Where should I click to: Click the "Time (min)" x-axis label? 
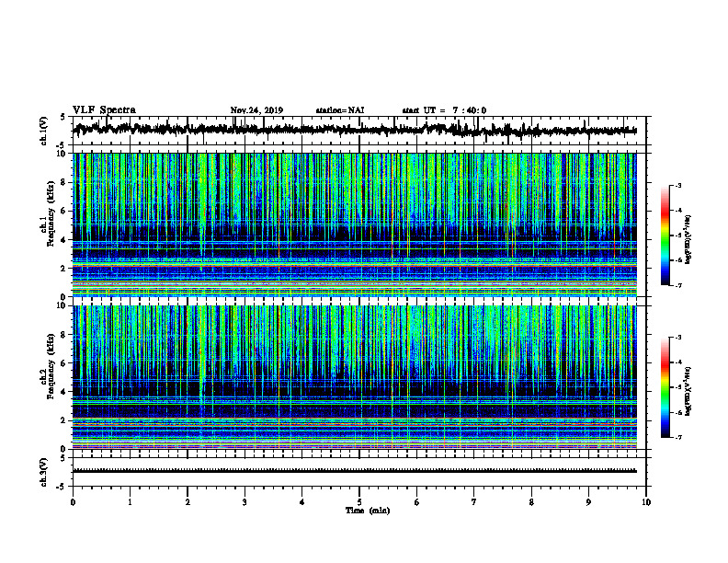point(368,511)
